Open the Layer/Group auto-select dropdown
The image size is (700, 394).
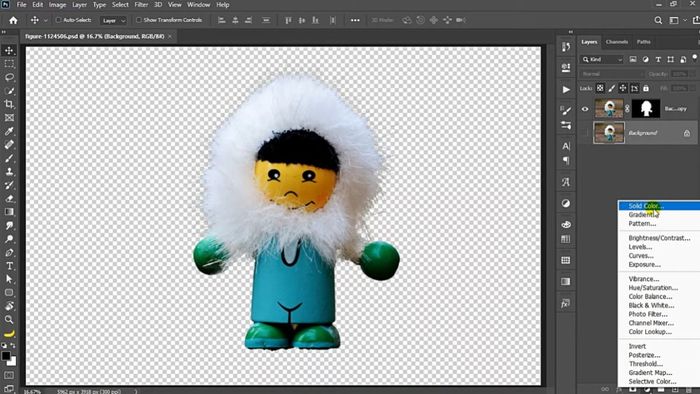point(113,20)
